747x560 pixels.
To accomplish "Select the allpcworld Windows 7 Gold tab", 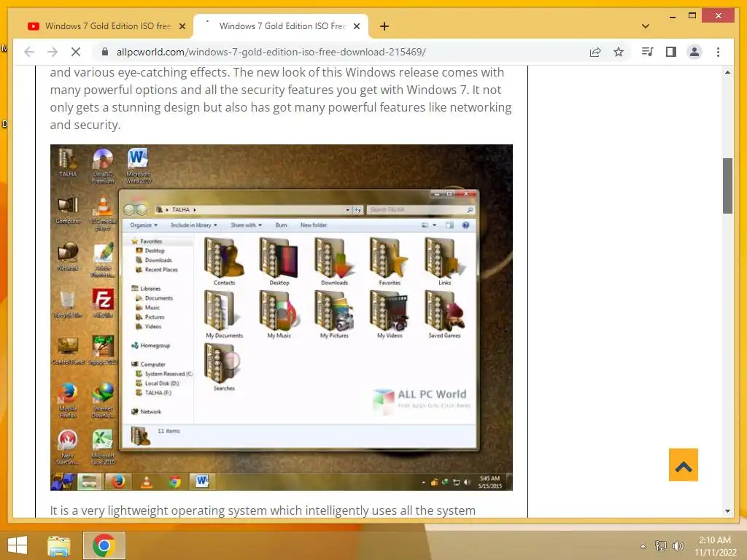I will pyautogui.click(x=281, y=26).
